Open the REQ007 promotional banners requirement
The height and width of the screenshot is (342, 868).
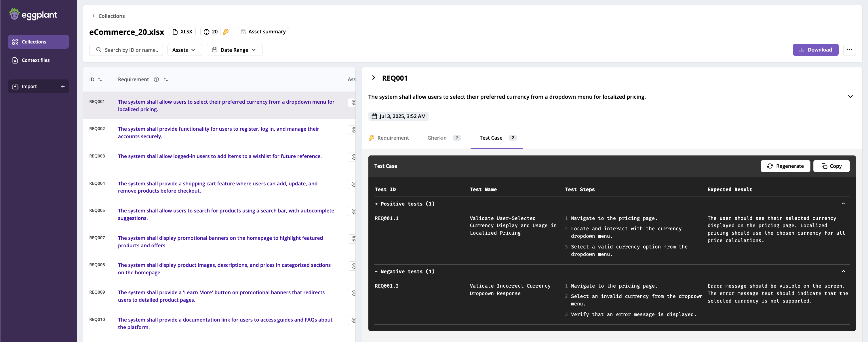click(220, 242)
